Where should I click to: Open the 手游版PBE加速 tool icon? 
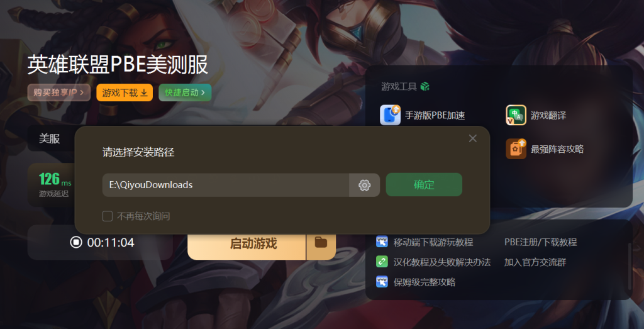coord(390,115)
